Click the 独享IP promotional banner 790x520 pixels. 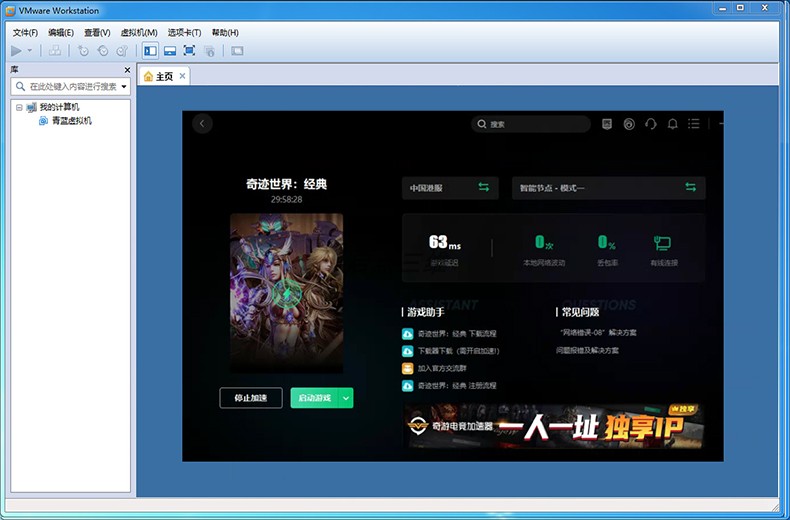click(554, 426)
